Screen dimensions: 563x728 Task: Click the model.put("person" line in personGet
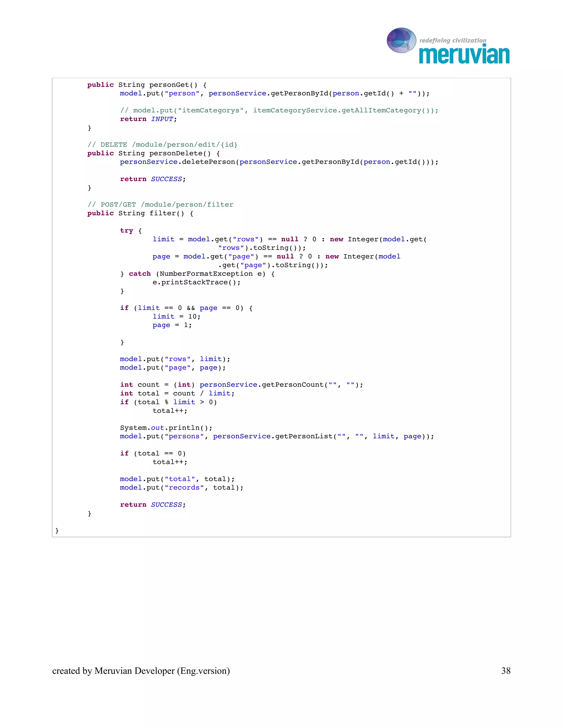click(275, 93)
